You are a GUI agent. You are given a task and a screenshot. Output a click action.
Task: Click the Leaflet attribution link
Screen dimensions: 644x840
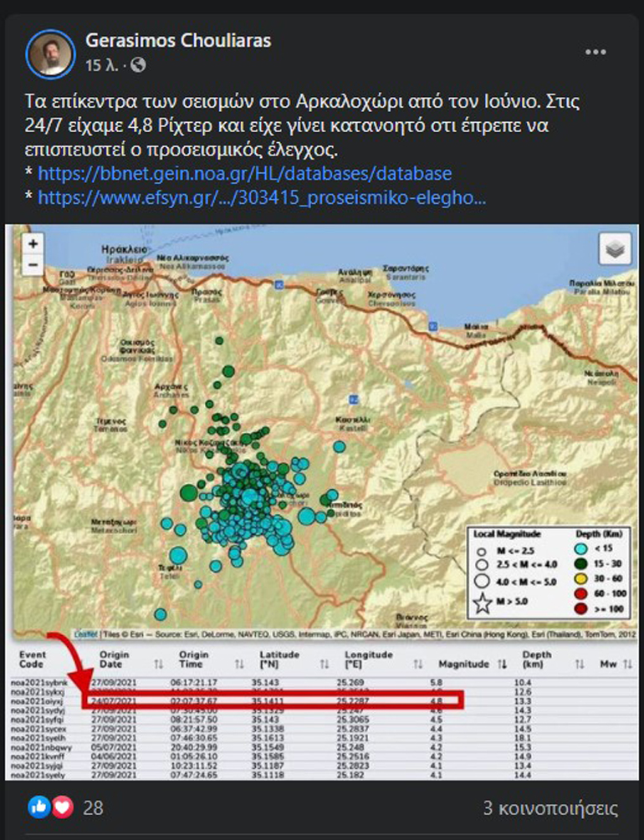pyautogui.click(x=86, y=634)
